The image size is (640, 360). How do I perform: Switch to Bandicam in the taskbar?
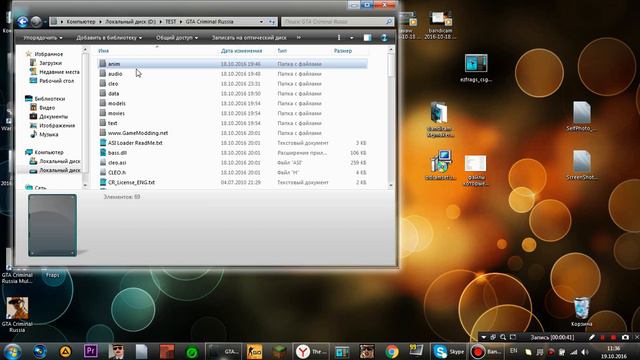click(486, 351)
